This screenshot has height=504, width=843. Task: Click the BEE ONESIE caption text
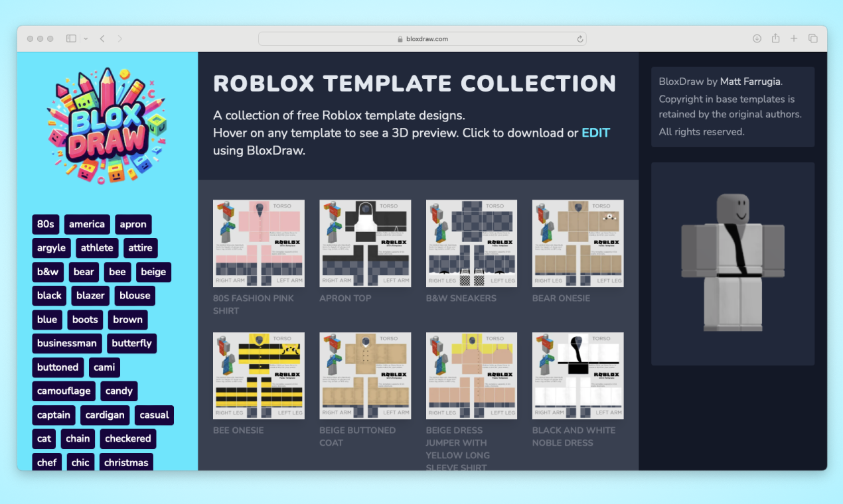point(238,430)
